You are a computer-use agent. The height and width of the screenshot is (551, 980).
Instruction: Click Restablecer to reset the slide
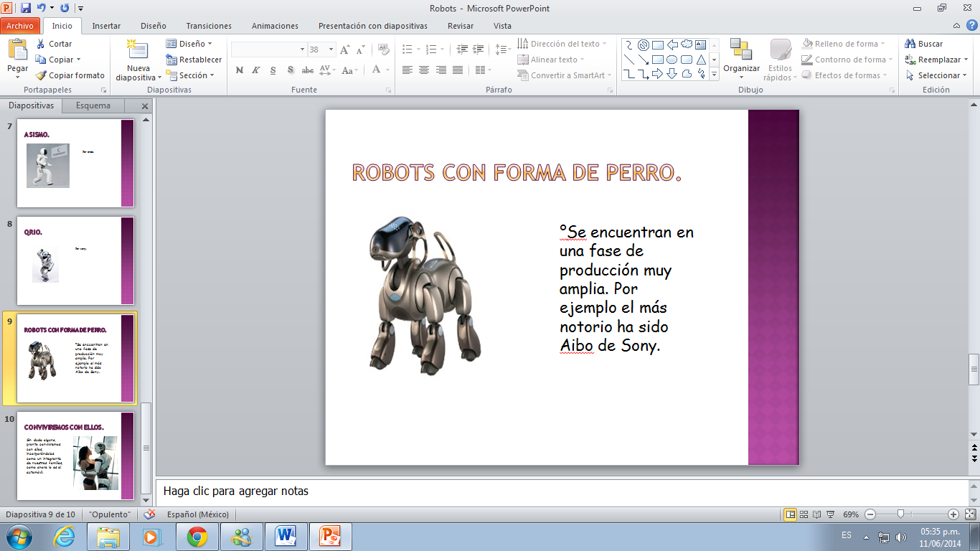(194, 60)
